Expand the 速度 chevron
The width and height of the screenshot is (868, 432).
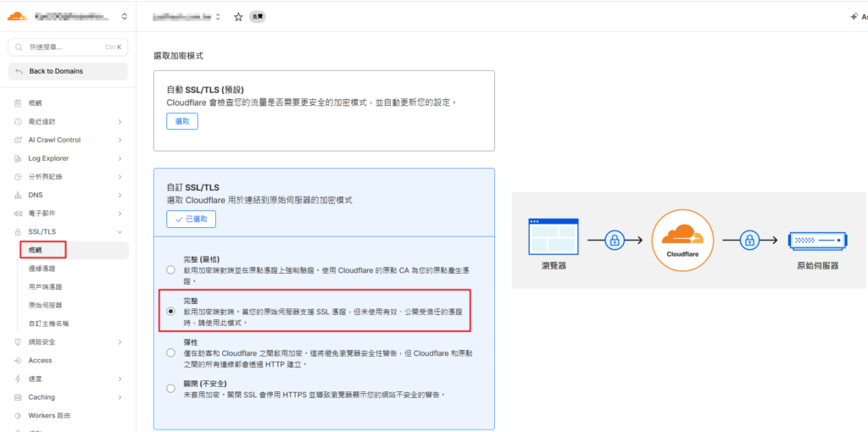pos(120,379)
